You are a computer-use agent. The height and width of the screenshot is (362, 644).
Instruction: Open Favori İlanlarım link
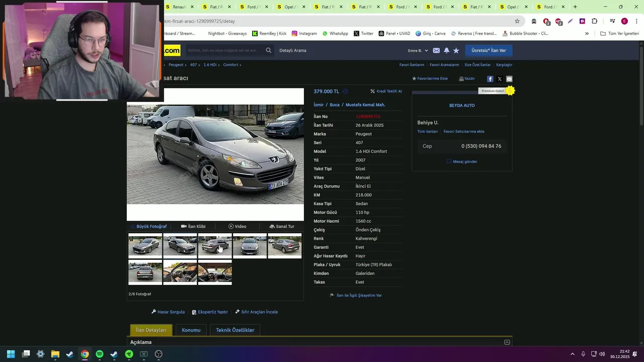[412, 65]
